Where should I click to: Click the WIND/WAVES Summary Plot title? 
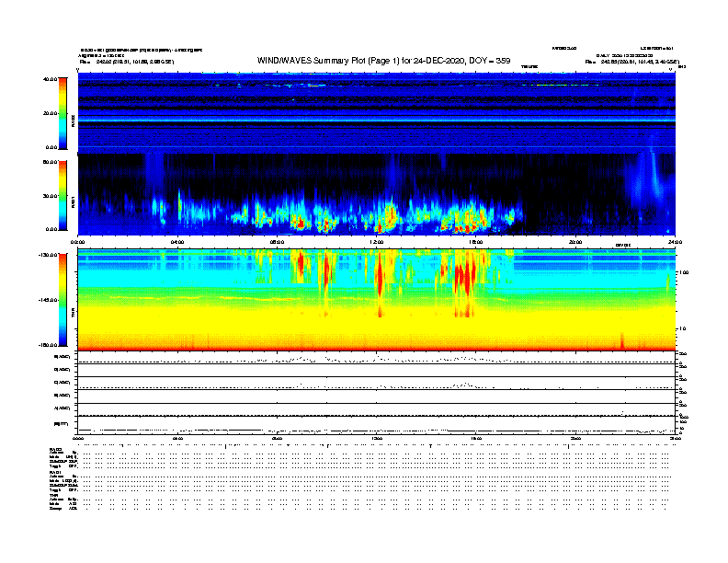coord(383,61)
